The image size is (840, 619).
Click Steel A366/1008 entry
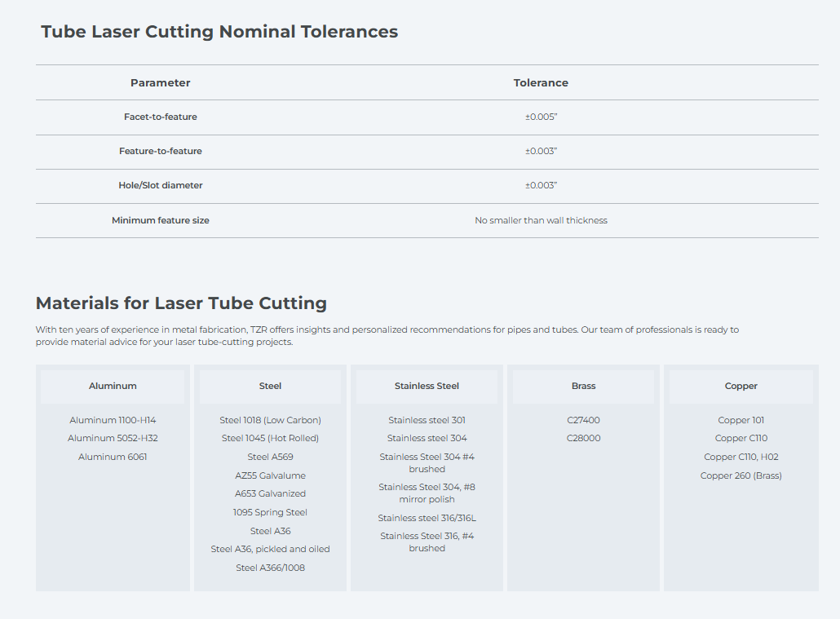tap(270, 568)
